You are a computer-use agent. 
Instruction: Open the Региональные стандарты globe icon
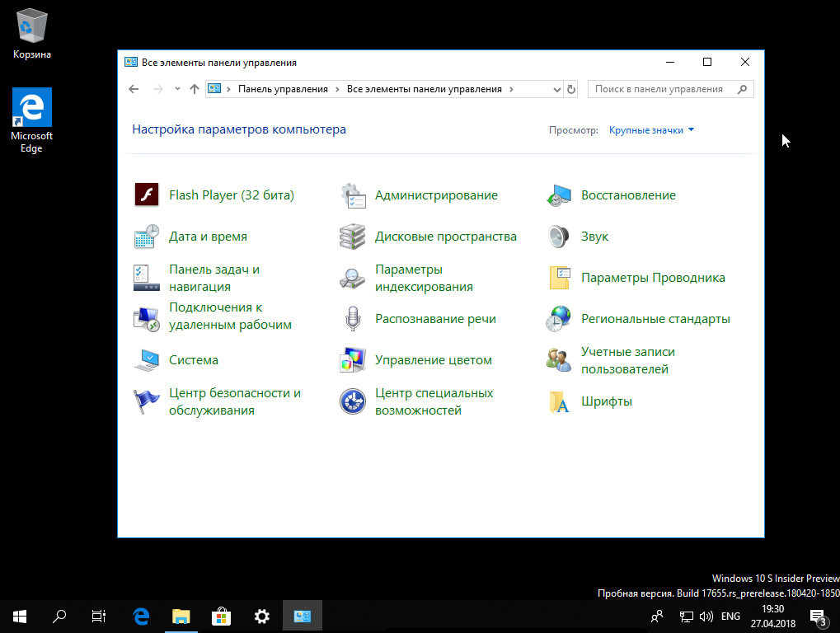click(559, 319)
